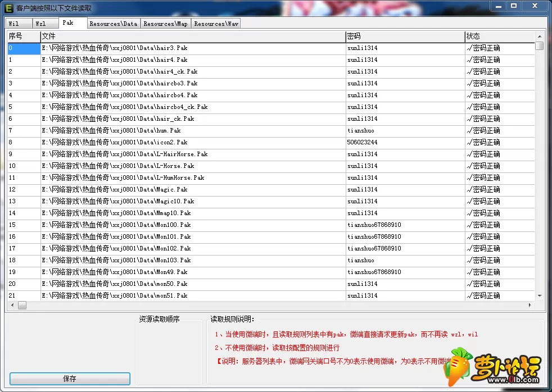Click password tianshuo in hum.Pak row
Image resolution: width=552 pixels, height=392 pixels.
click(x=360, y=130)
